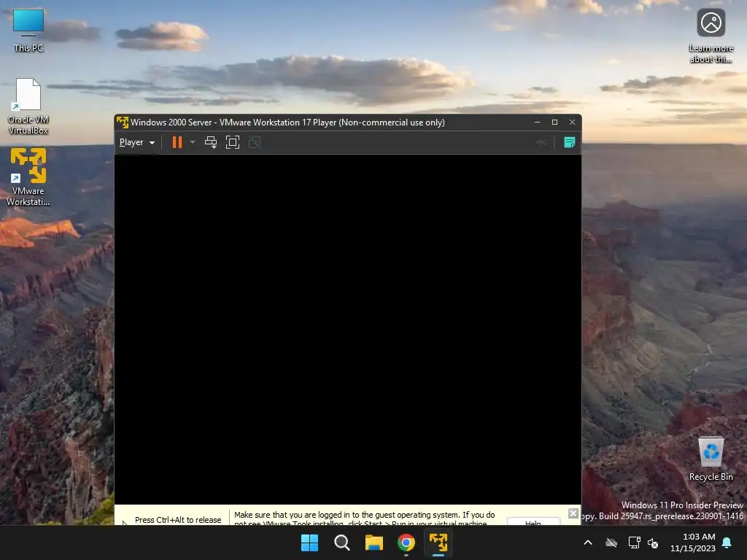
Task: Expand the power options arrow beside pause
Action: 193,142
